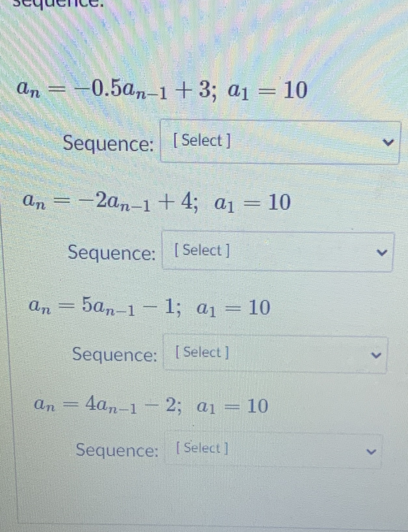This screenshot has height=532, width=408.
Task: Click the Sequence label under the fourth equation
Action: coord(118,451)
